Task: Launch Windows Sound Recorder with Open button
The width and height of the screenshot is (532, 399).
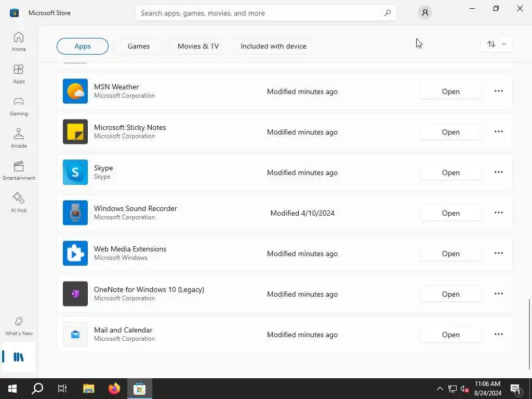Action: 450,213
